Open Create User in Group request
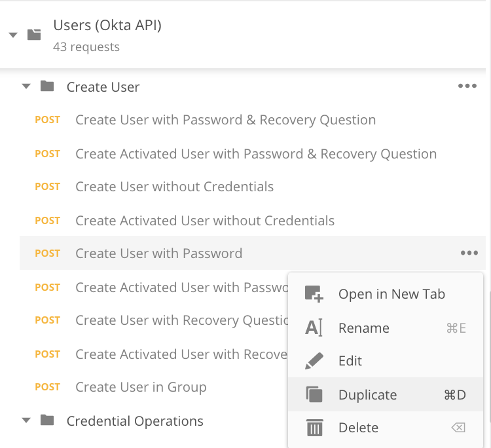Viewport: 491px width, 448px height. click(141, 387)
